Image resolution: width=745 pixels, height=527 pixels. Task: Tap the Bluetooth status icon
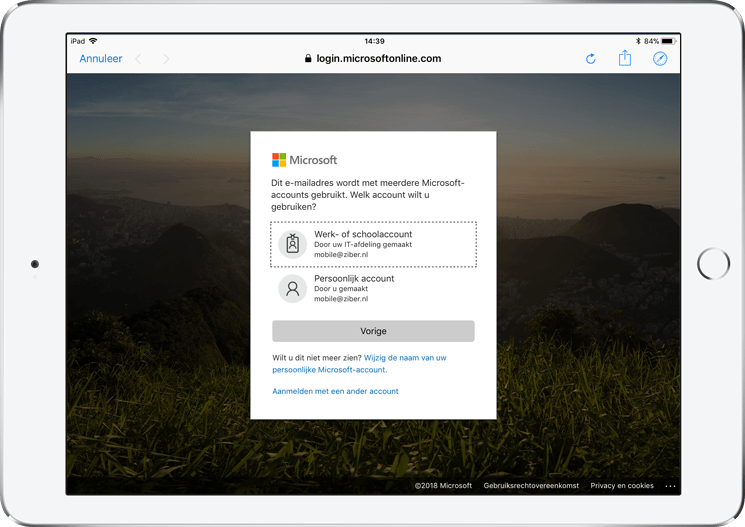coord(639,41)
